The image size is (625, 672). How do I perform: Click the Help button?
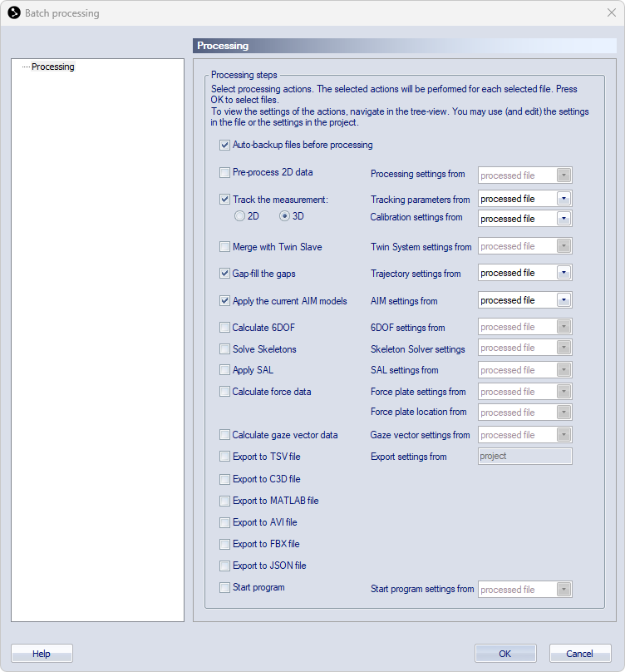tap(42, 654)
